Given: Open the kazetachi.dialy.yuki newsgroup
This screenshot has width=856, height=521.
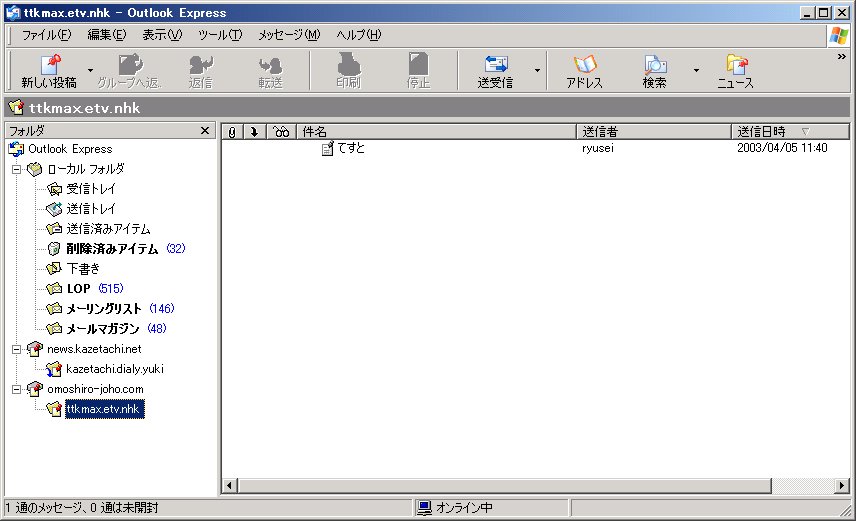Looking at the screenshot, I should point(115,369).
